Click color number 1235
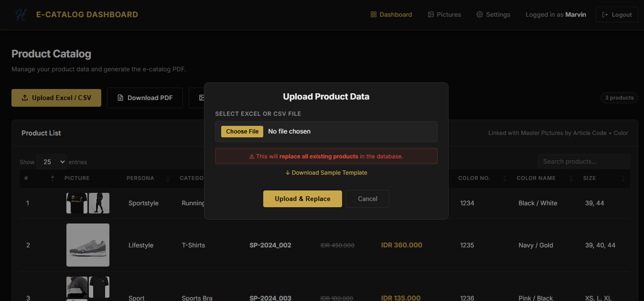The width and height of the screenshot is (644, 301). pos(467,245)
